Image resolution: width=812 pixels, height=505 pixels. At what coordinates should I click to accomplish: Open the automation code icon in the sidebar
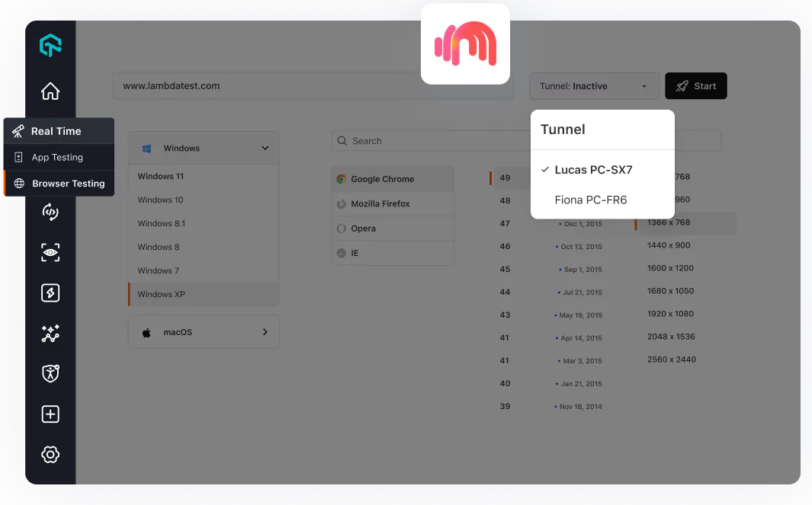point(50,212)
